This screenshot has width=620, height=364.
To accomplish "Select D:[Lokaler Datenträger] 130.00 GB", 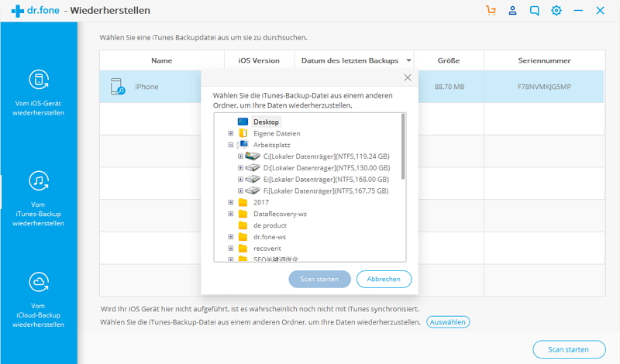I will 326,168.
